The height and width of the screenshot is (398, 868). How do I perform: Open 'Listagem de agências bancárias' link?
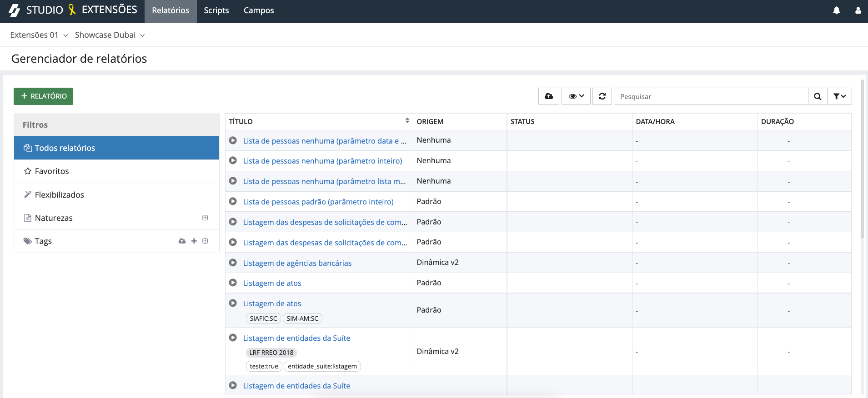click(297, 263)
